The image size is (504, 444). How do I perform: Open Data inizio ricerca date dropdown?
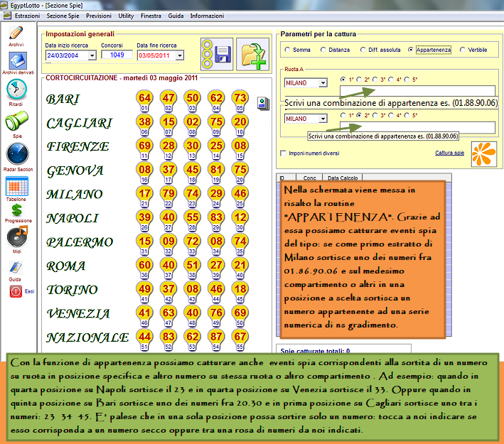pos(92,55)
